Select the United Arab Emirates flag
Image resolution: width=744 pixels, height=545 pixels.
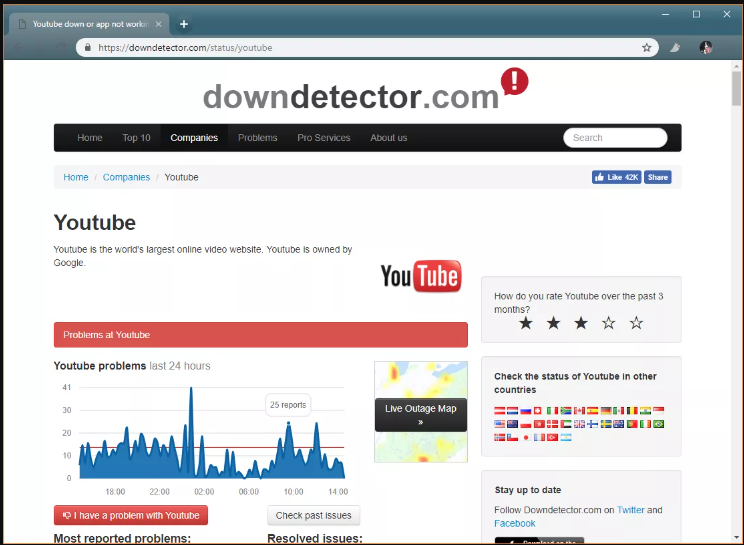[x=566, y=424]
